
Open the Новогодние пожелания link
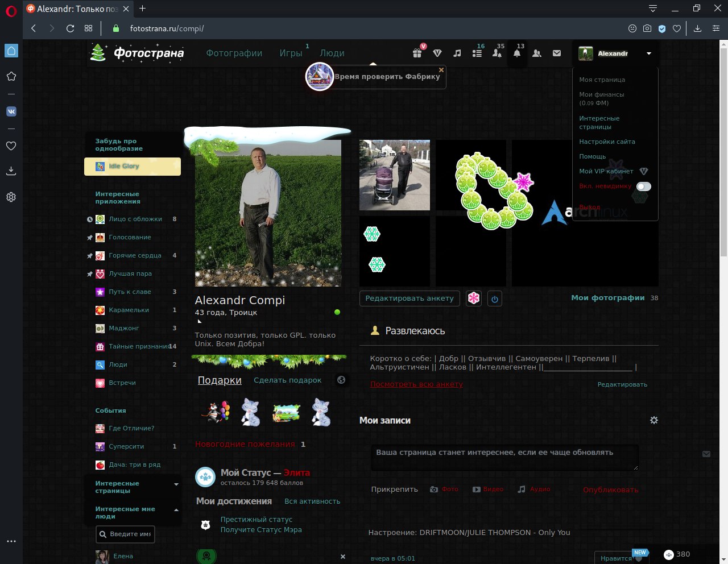[245, 444]
